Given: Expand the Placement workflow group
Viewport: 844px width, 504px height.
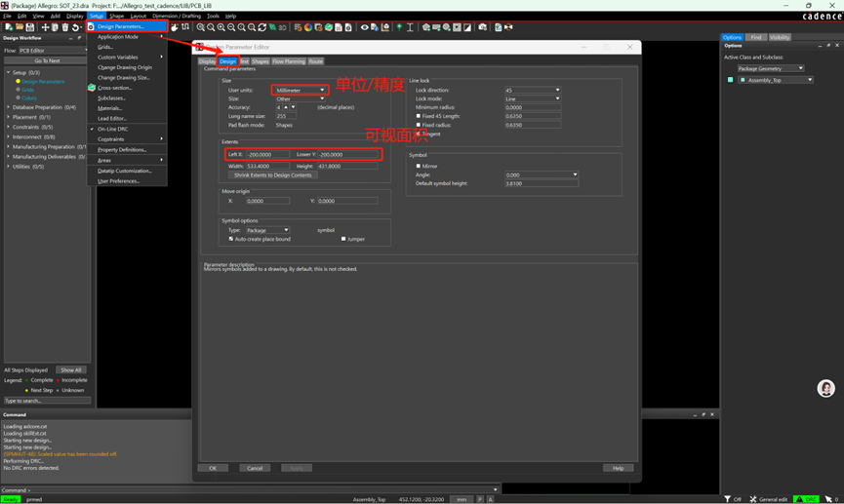Looking at the screenshot, I should [8, 117].
